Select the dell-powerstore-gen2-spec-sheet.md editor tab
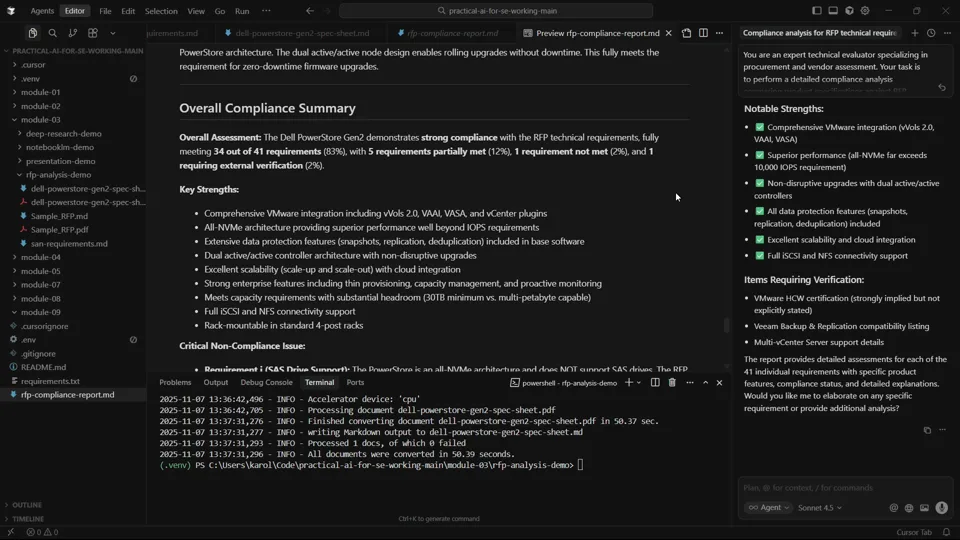The height and width of the screenshot is (540, 960). (297, 33)
